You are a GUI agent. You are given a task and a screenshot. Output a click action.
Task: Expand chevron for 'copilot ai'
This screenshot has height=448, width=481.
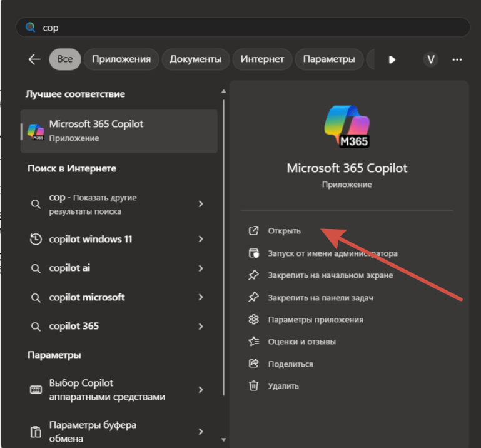(x=201, y=268)
